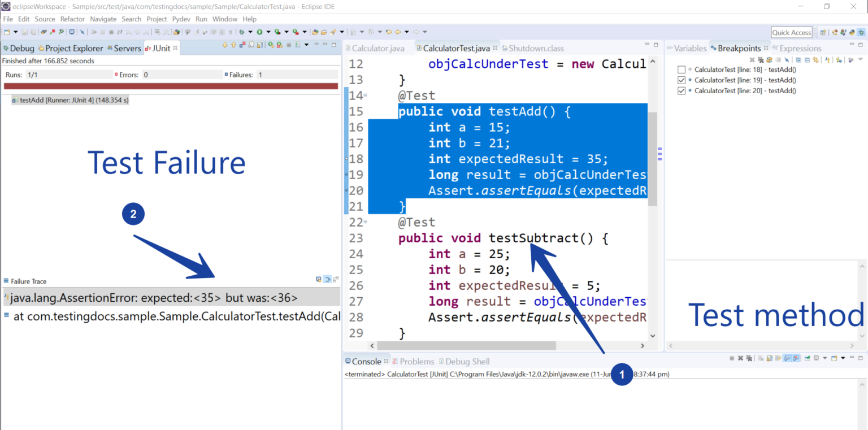Click the AssertionError failure trace line
Image resolution: width=868 pixels, height=430 pixels.
tap(154, 298)
